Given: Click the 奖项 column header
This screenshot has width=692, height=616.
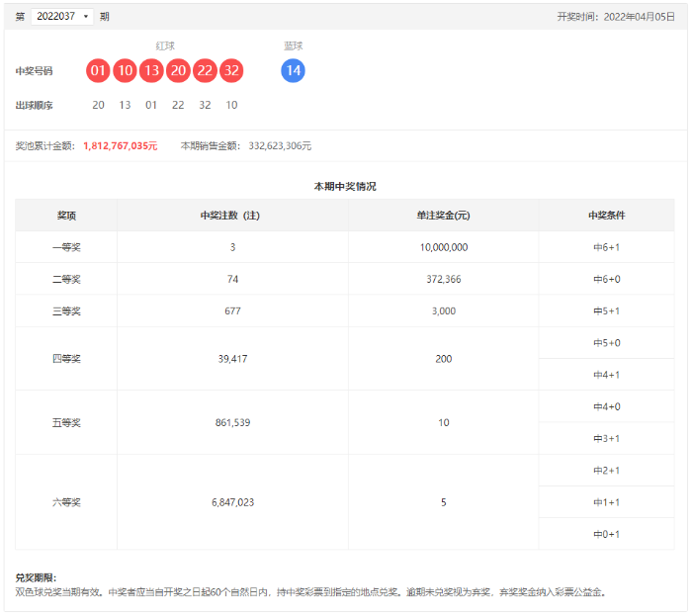Looking at the screenshot, I should [x=66, y=216].
